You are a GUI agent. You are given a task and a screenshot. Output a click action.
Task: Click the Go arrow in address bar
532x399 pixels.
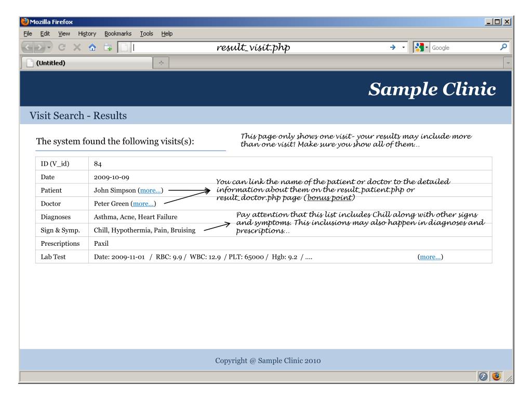(x=393, y=47)
